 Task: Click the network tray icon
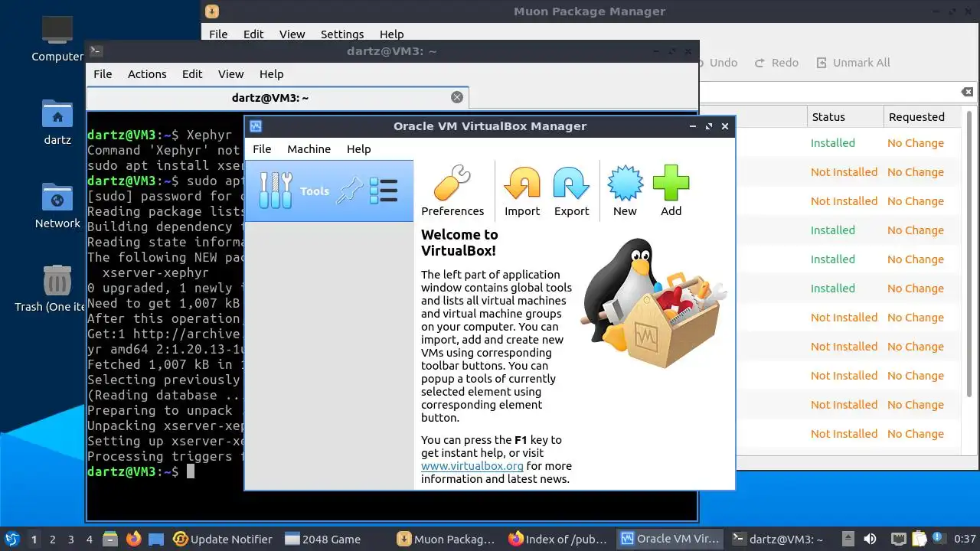899,539
